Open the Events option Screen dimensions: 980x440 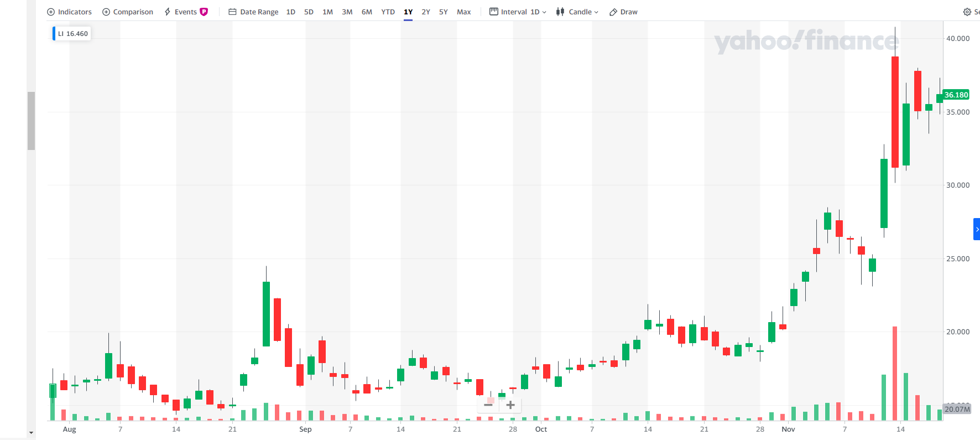tap(186, 12)
